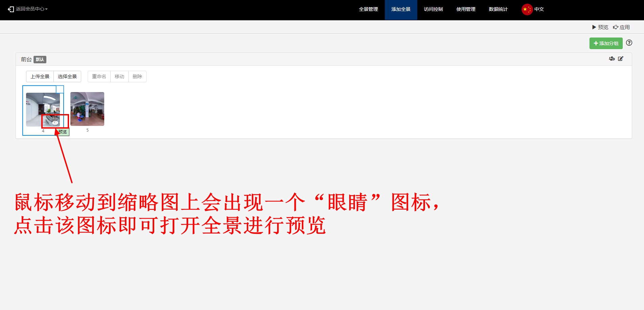Click the eye preview icon on thumbnail 4
The image size is (644, 310).
55,123
